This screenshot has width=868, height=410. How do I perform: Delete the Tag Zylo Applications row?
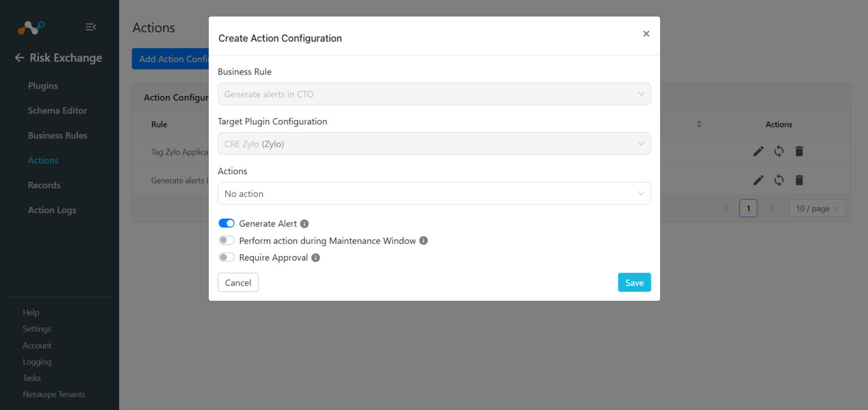coord(799,152)
